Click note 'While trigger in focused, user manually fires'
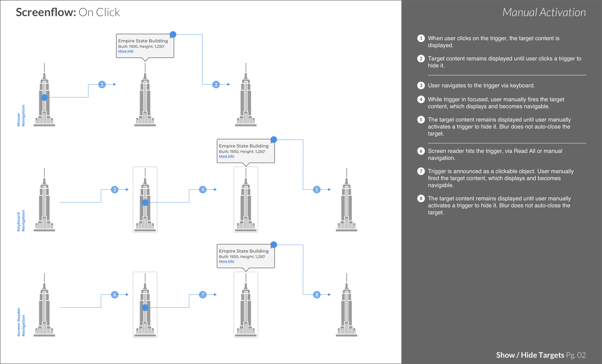The image size is (602, 364). click(496, 103)
